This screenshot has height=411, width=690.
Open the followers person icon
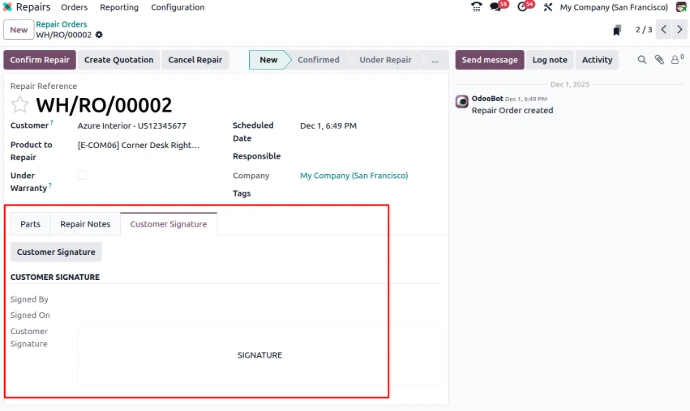pyautogui.click(x=677, y=60)
